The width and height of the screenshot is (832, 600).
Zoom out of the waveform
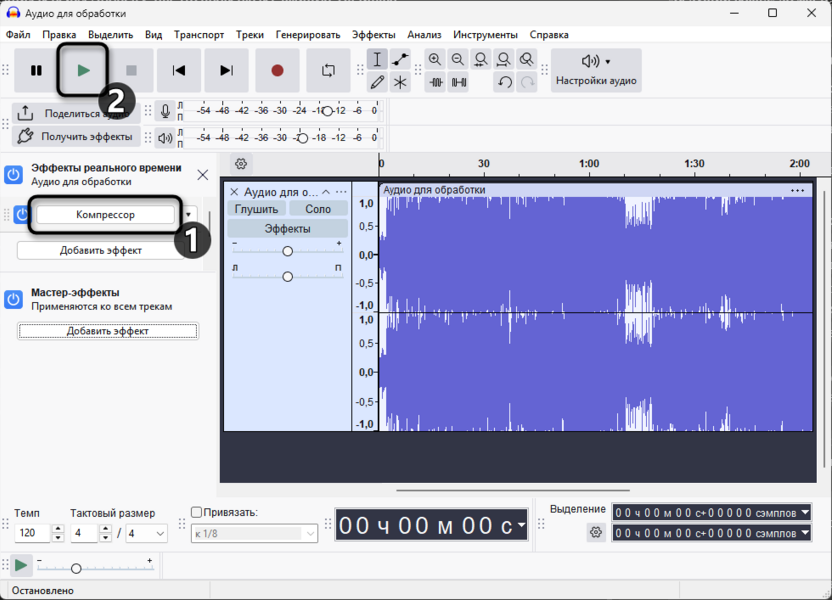[x=458, y=59]
